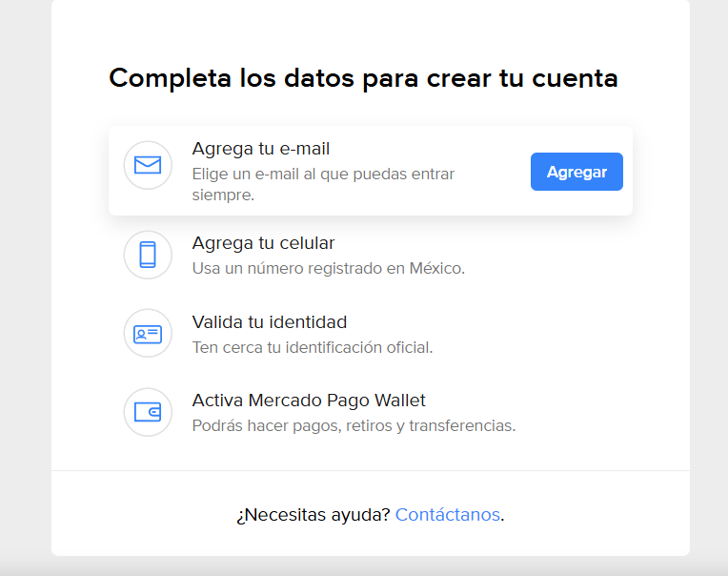Click the wallet icon
The height and width of the screenshot is (576, 728).
[148, 412]
